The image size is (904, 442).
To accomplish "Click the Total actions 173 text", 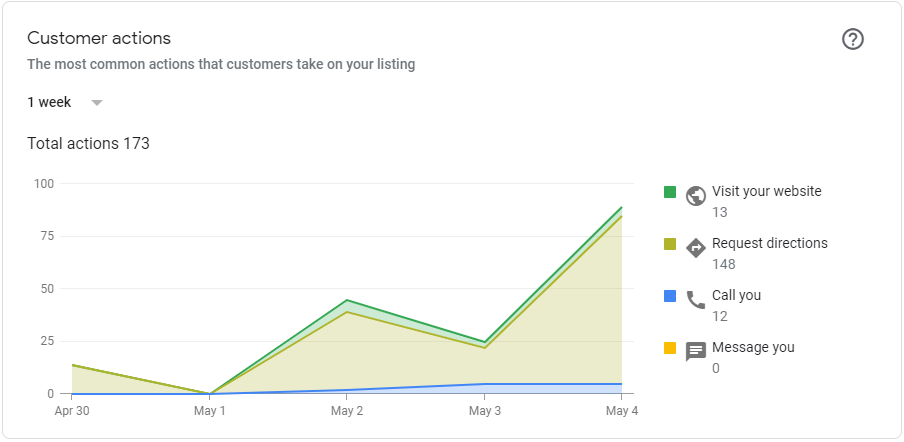I will (x=88, y=143).
